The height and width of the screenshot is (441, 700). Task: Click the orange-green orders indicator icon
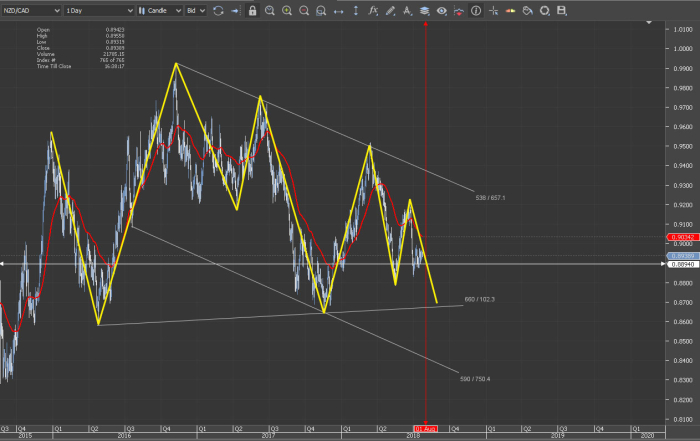pyautogui.click(x=510, y=11)
